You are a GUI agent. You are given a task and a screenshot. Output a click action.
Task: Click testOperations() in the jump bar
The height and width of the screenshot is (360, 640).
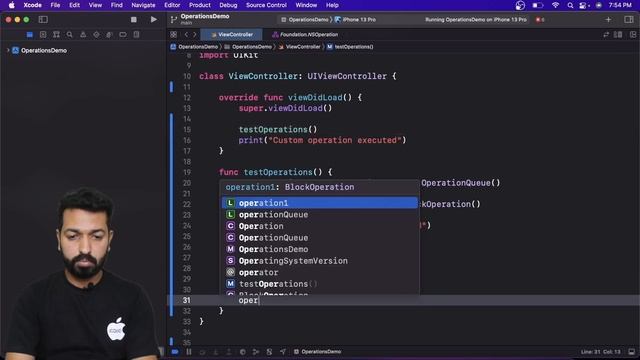coord(350,47)
